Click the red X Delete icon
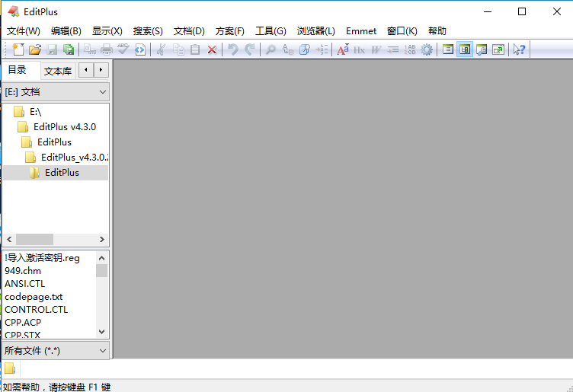The image size is (573, 392). pyautogui.click(x=212, y=49)
